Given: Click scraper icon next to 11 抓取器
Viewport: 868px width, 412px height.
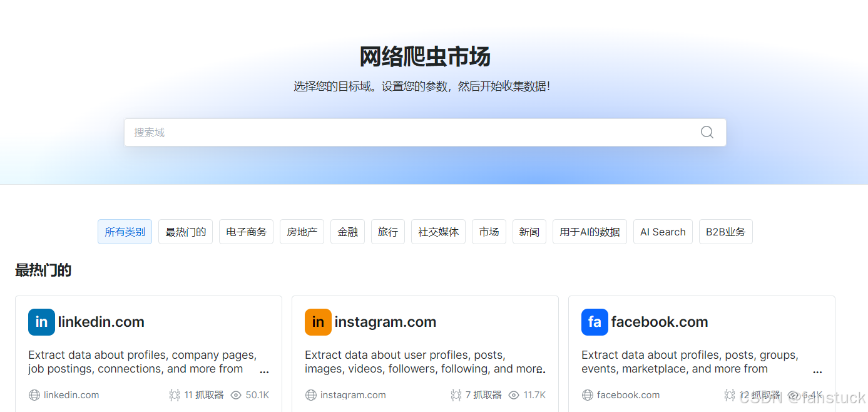Looking at the screenshot, I should [175, 395].
